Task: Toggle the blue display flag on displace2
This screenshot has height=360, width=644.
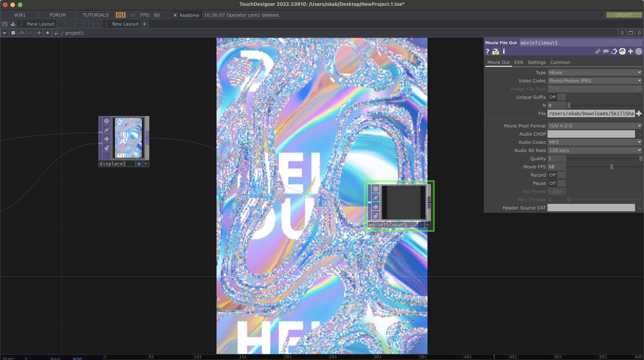Action: tap(139, 164)
